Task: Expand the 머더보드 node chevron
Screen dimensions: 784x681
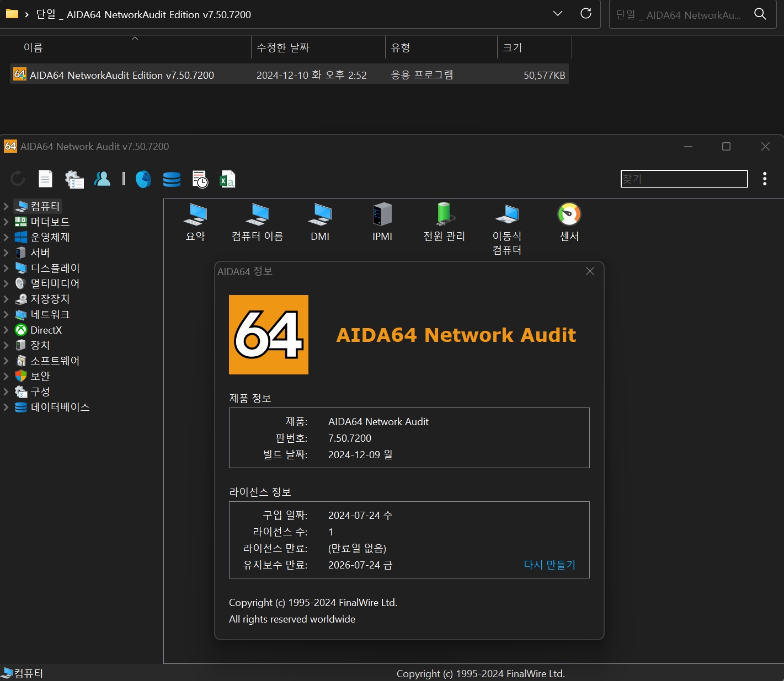Action: 6,222
